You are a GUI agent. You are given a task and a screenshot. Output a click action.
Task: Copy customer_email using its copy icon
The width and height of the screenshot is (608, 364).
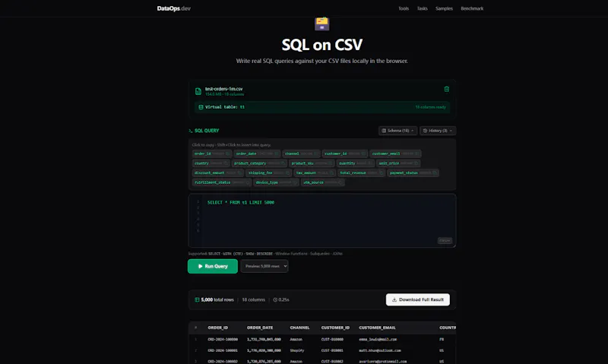click(416, 154)
